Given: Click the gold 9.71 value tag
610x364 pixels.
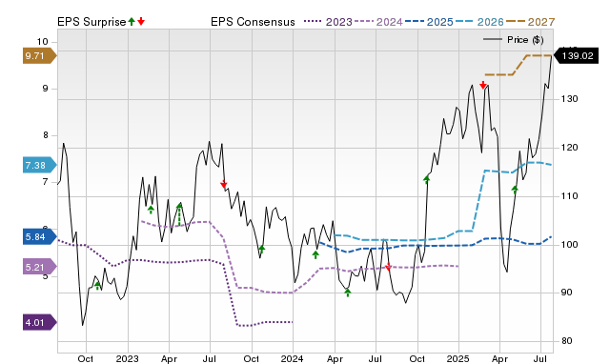Looking at the screenshot, I should tap(40, 56).
